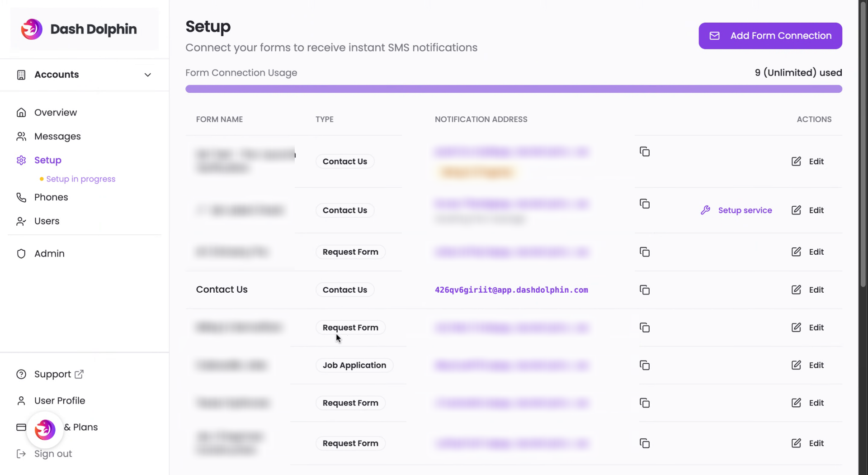Click the Setup service wrench link
This screenshot has height=475, width=868.
[736, 210]
